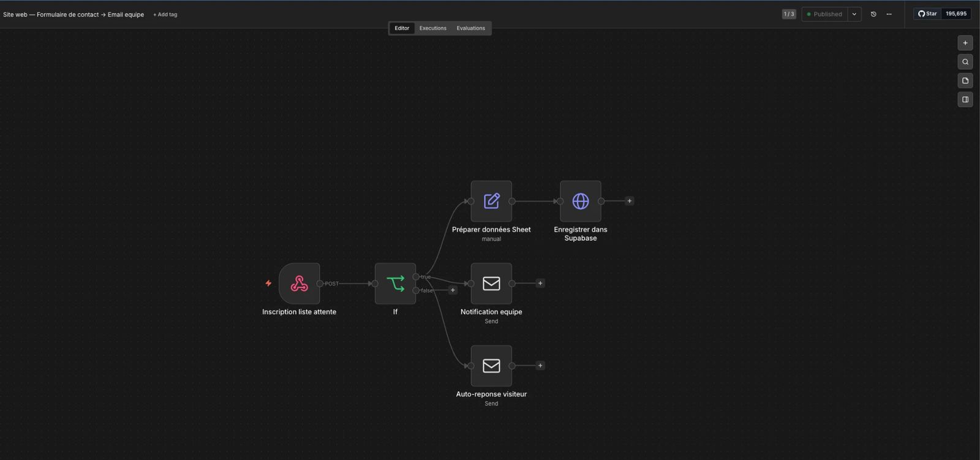980x460 pixels.
Task: Click the workflow name Site web title
Action: coord(73,15)
